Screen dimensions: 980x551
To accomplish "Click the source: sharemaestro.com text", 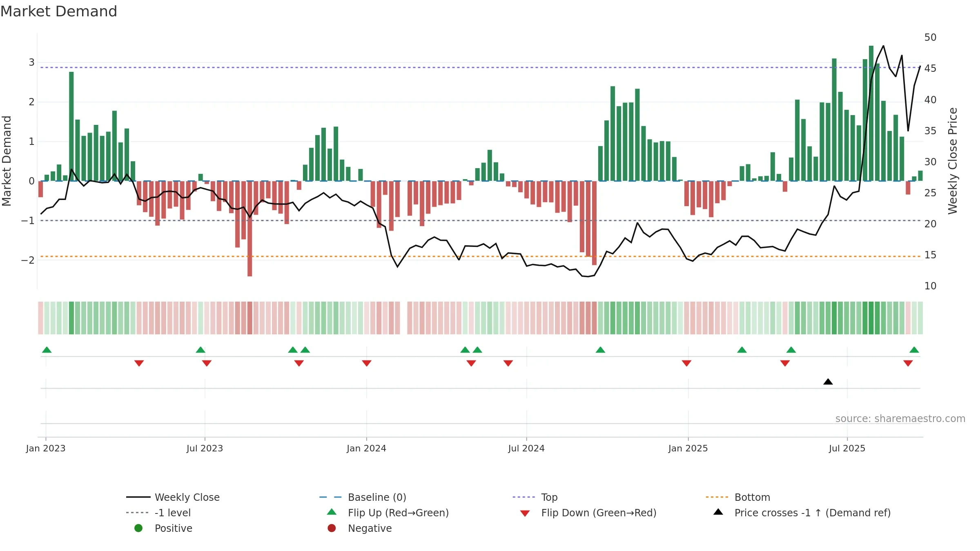I will click(900, 419).
